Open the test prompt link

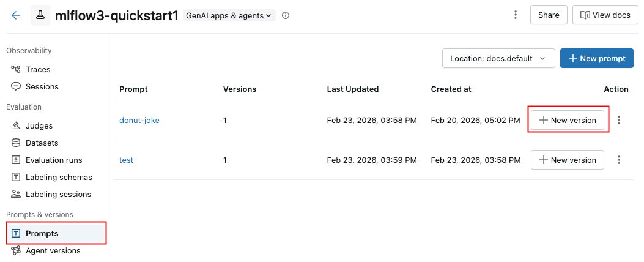point(126,160)
